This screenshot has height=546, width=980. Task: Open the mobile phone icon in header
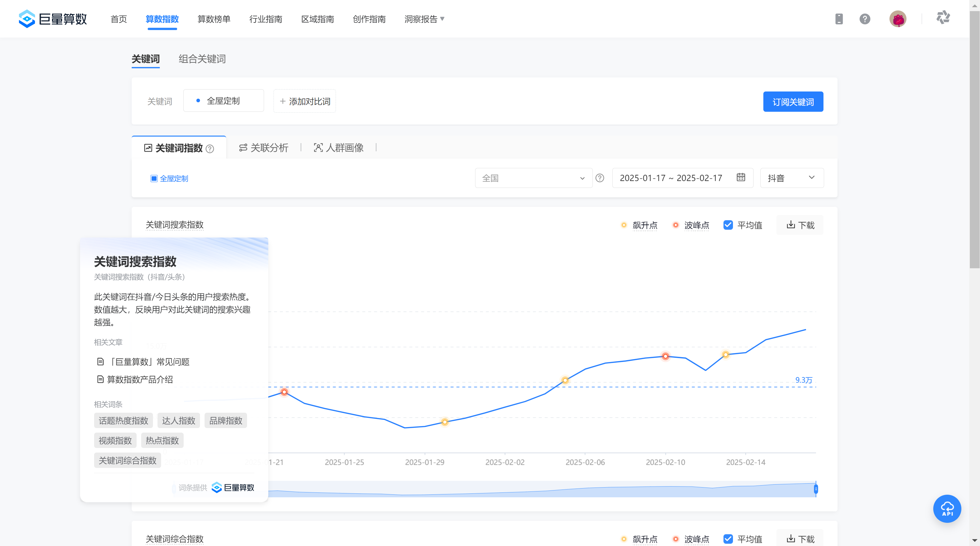tap(839, 19)
